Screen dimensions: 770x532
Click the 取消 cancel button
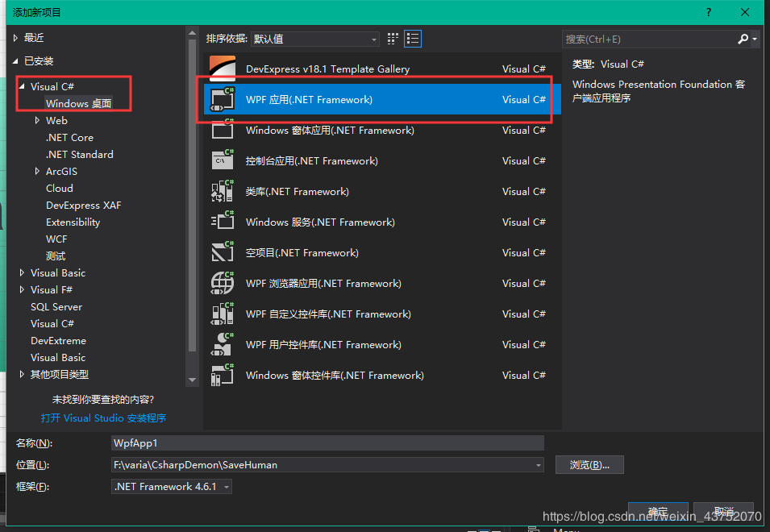(724, 511)
